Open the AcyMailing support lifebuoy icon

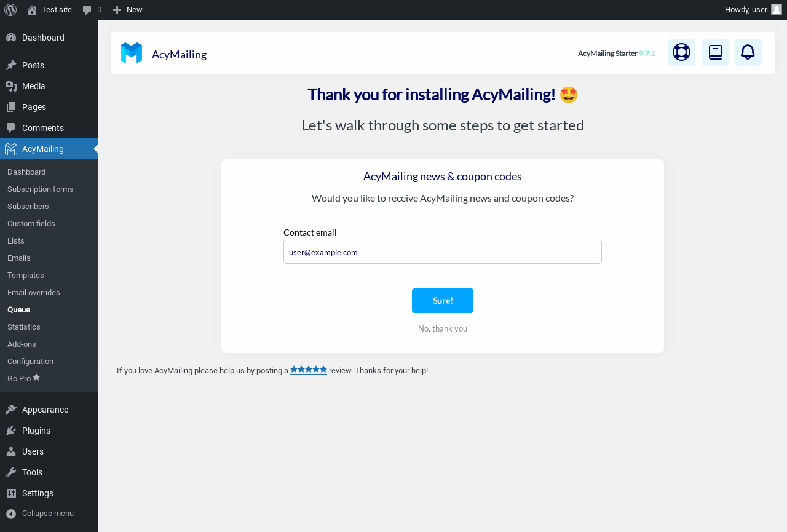pos(681,52)
